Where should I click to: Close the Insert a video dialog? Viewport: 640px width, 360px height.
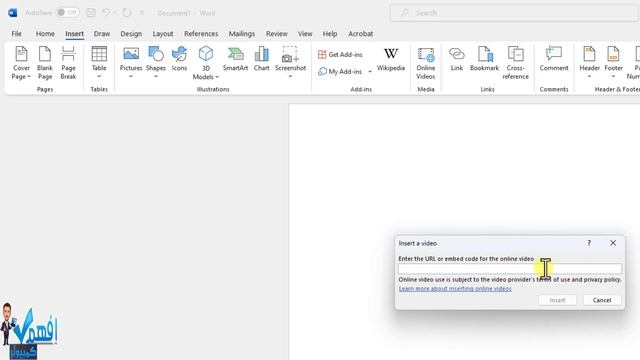click(613, 243)
